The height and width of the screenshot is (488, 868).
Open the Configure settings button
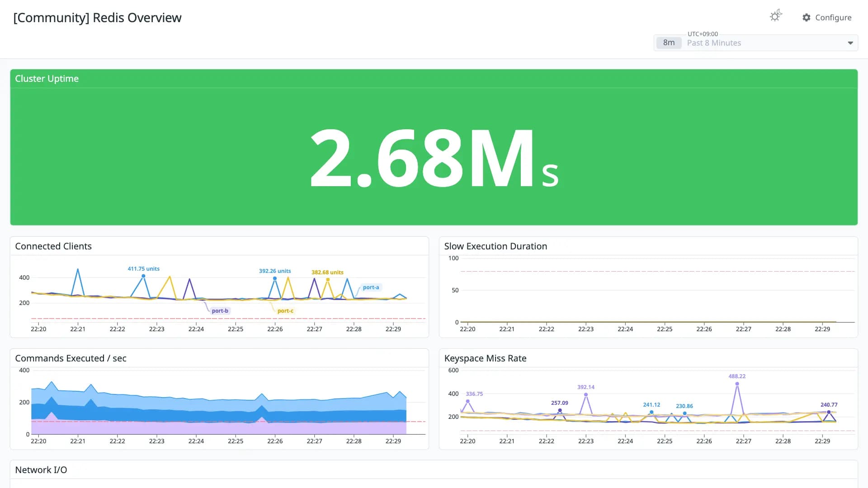tap(827, 18)
